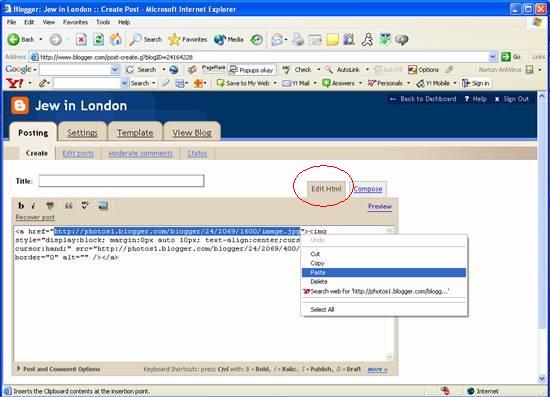550x397 pixels.
Task: Click Back to Dashboard link
Action: click(x=423, y=99)
